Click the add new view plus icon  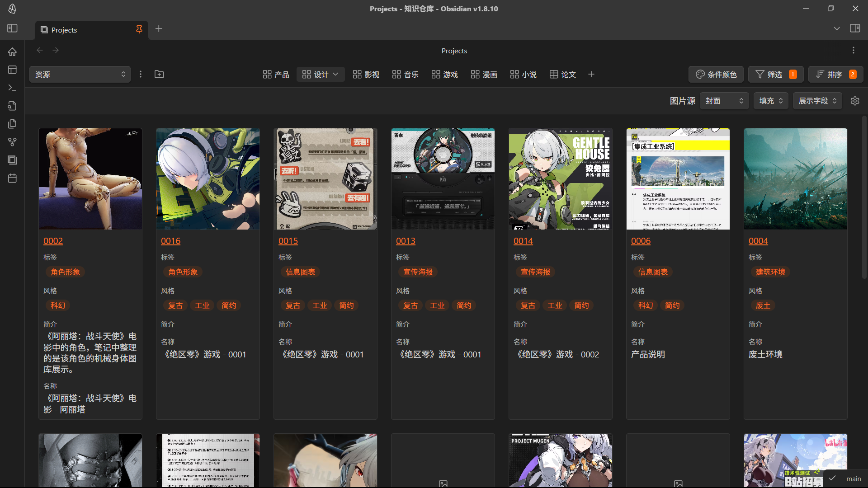(591, 74)
